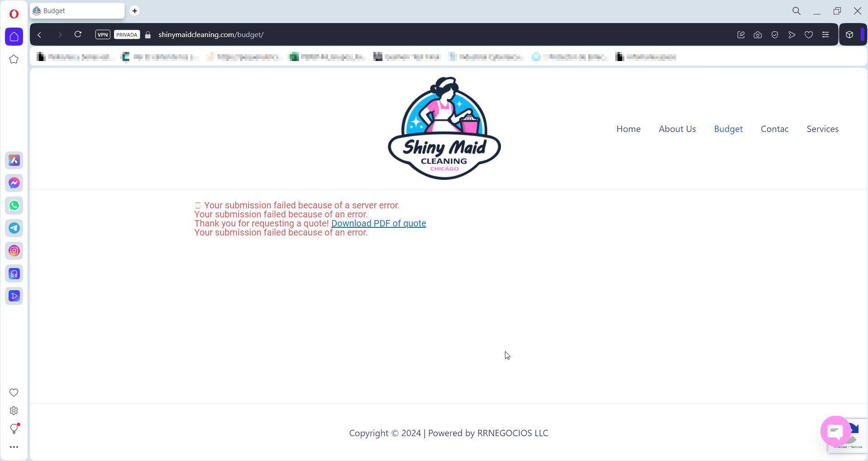Open the easy setup menu icon
The height and width of the screenshot is (461, 868).
826,35
